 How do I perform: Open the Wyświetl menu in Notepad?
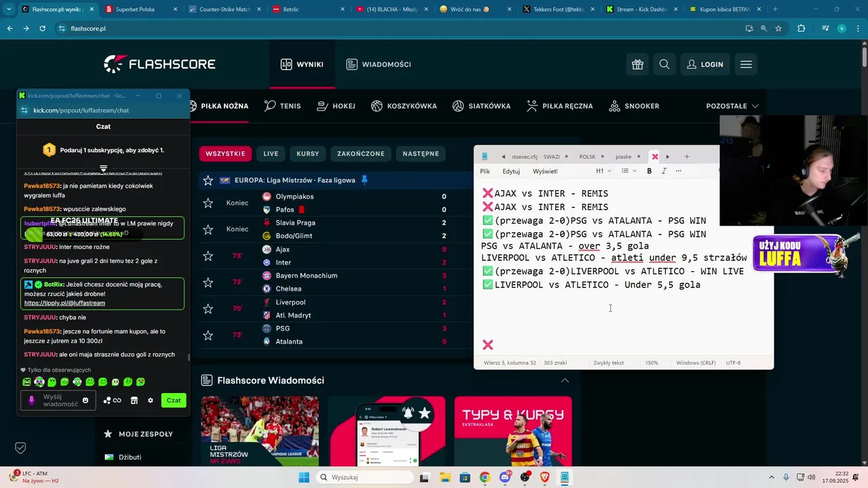pyautogui.click(x=545, y=171)
